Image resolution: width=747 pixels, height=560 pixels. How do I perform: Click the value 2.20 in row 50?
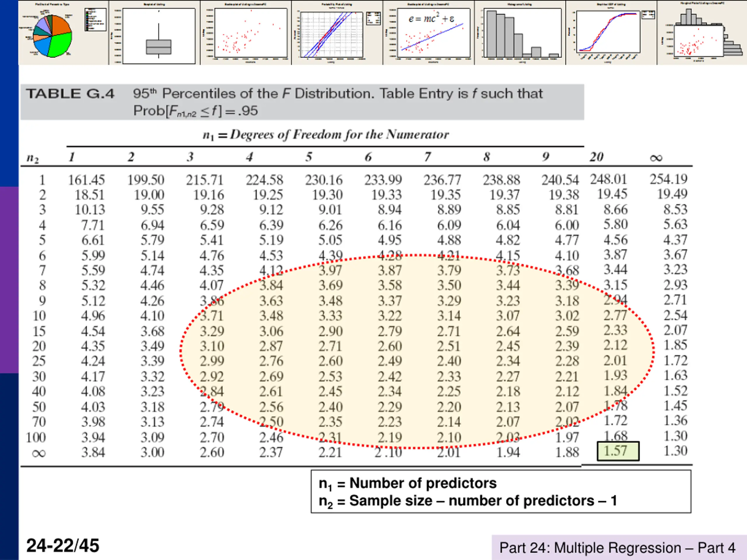click(x=449, y=407)
